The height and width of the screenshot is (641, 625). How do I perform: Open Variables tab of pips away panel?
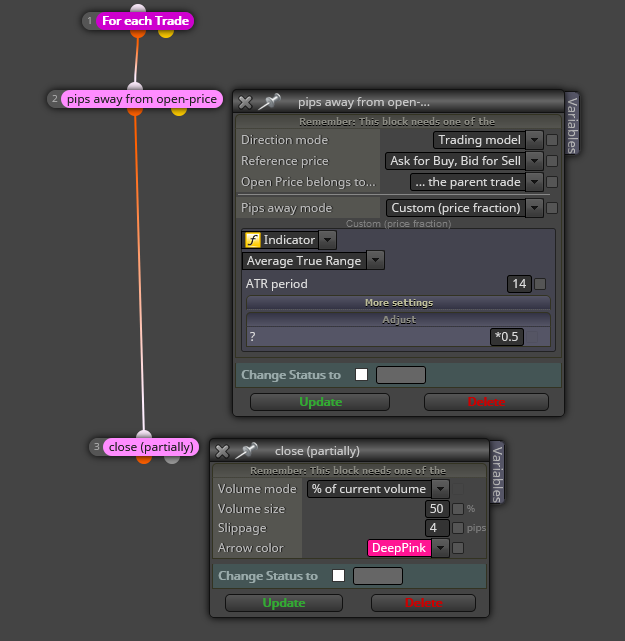(x=572, y=124)
